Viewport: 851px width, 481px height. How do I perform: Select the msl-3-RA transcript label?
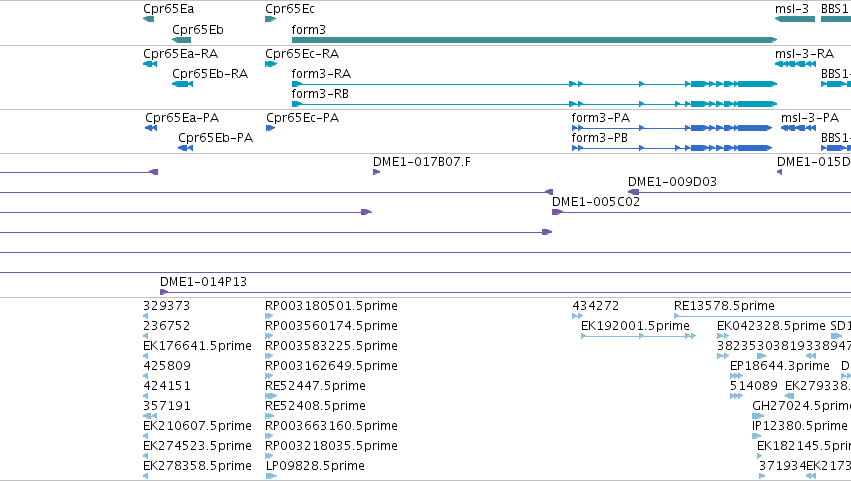click(804, 54)
